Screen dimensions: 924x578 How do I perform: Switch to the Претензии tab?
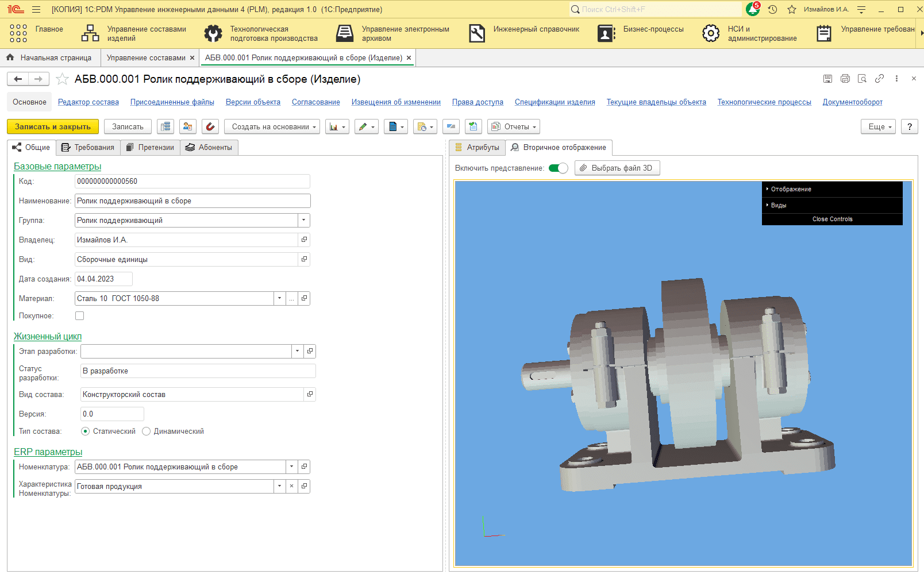150,147
